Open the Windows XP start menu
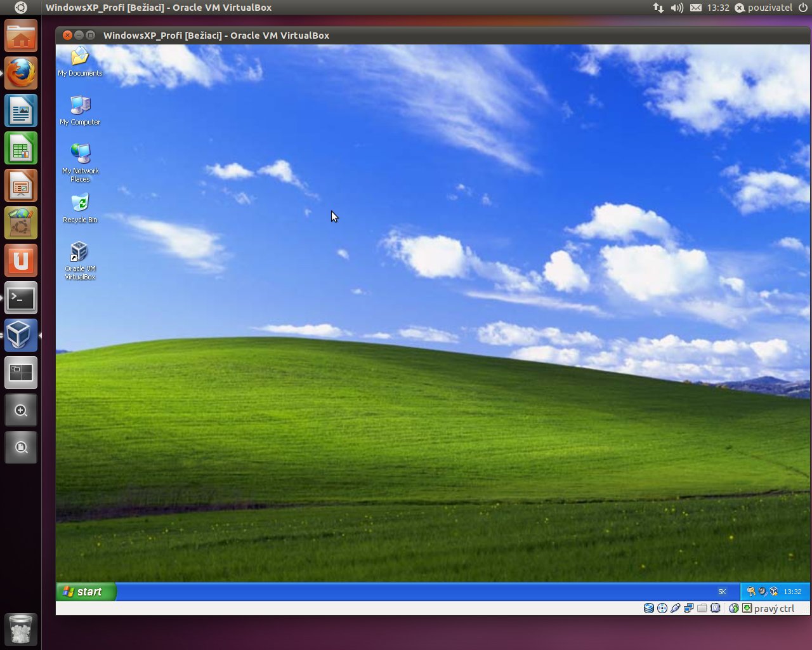Screen dimensions: 812x650 coord(86,592)
